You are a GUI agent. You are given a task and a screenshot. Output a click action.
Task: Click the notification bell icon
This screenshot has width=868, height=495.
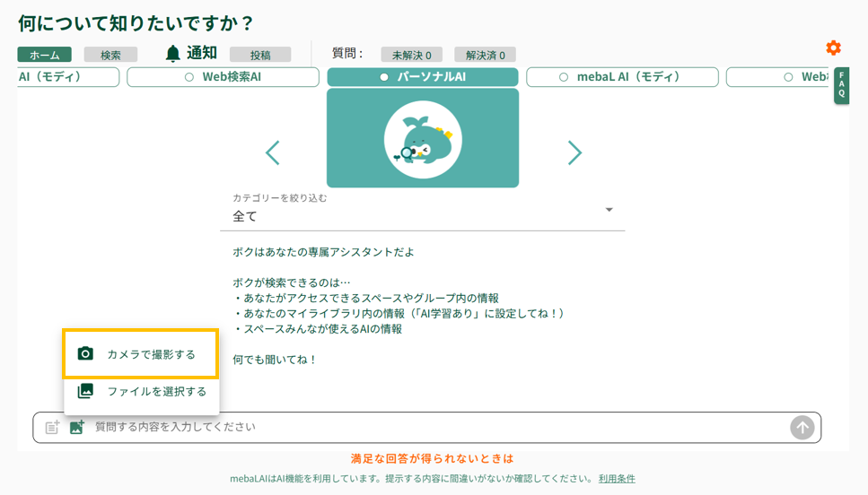coord(173,54)
